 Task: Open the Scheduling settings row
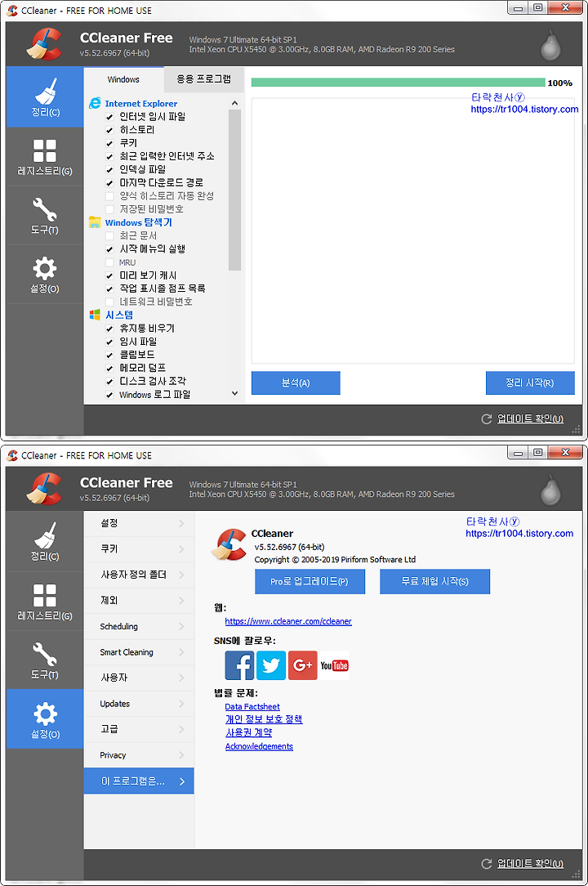pos(139,626)
